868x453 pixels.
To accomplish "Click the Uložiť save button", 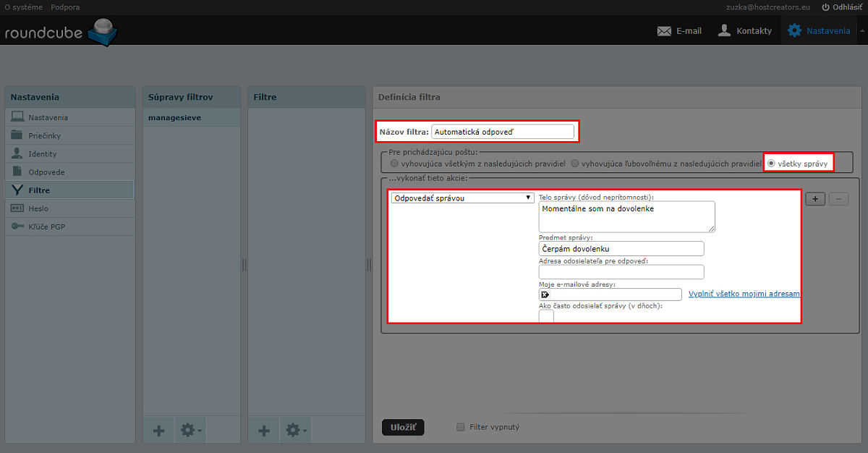I will tap(403, 427).
